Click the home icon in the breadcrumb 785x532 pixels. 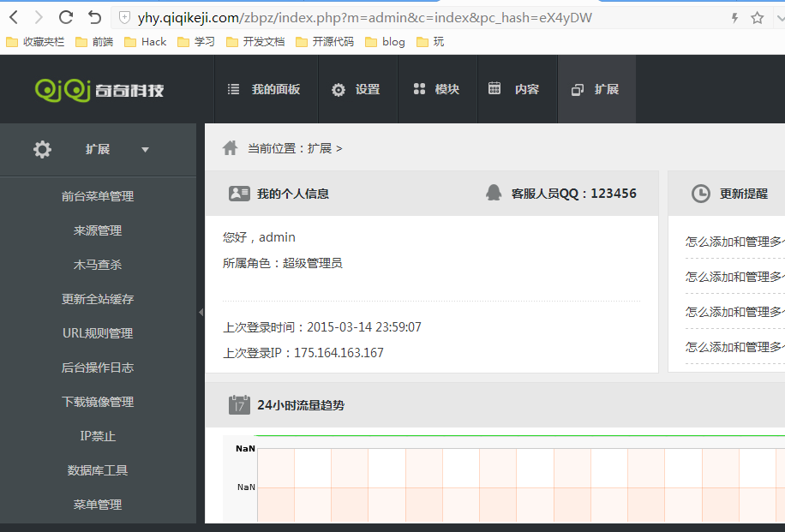click(231, 148)
